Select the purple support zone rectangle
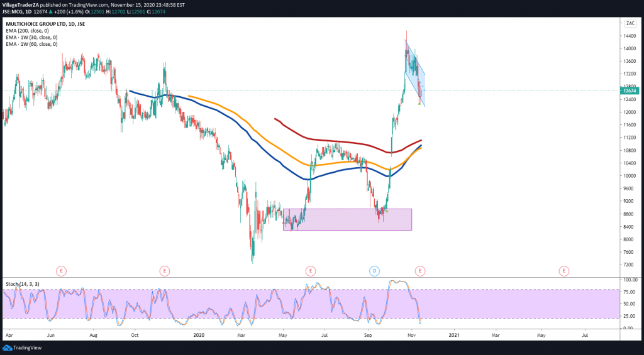Image resolution: width=644 pixels, height=355 pixels. (347, 219)
